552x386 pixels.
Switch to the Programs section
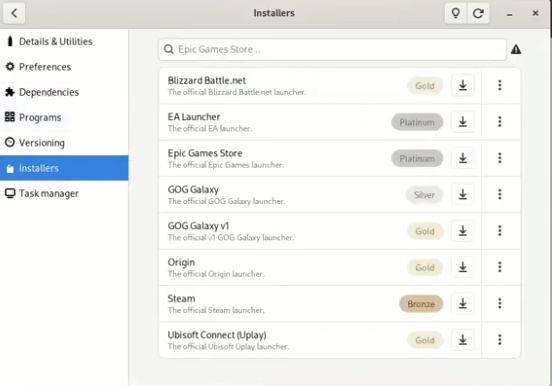click(x=64, y=118)
